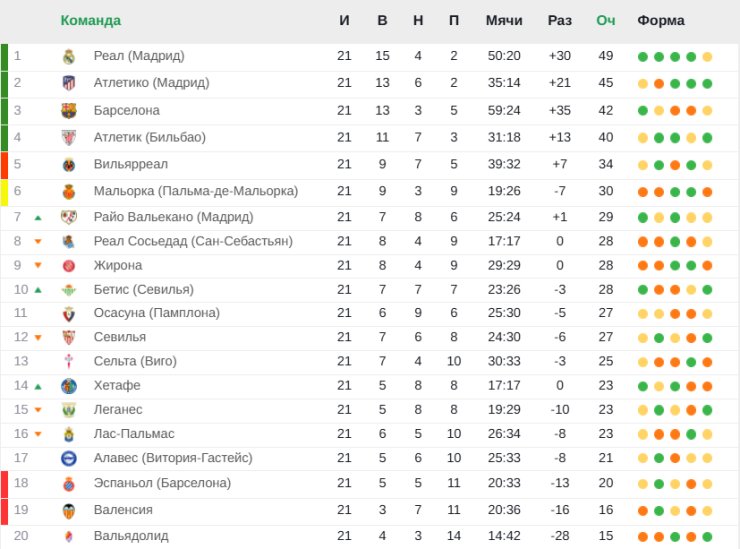The width and height of the screenshot is (740, 549).
Task: Click the Celta Vigo crest icon
Action: 69,362
